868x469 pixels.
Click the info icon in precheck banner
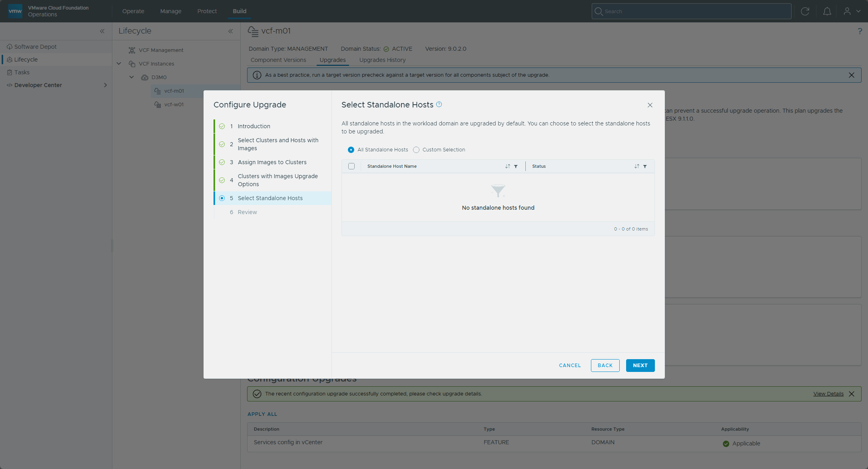(257, 75)
